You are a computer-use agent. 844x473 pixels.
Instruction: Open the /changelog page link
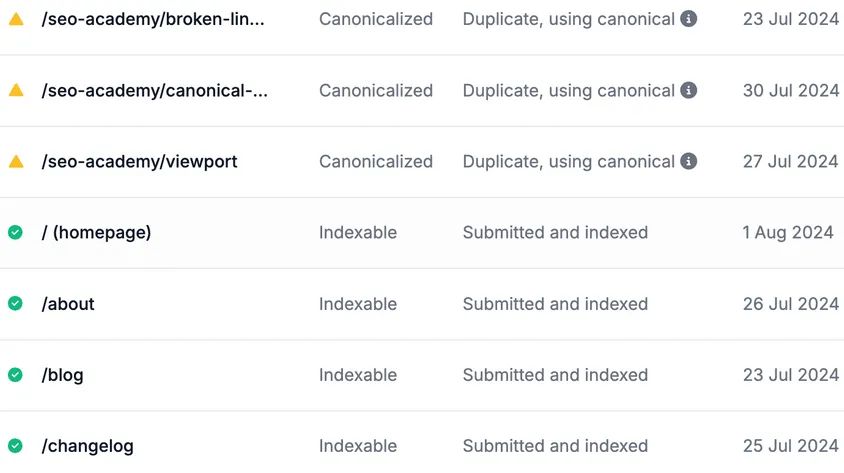[x=88, y=446]
